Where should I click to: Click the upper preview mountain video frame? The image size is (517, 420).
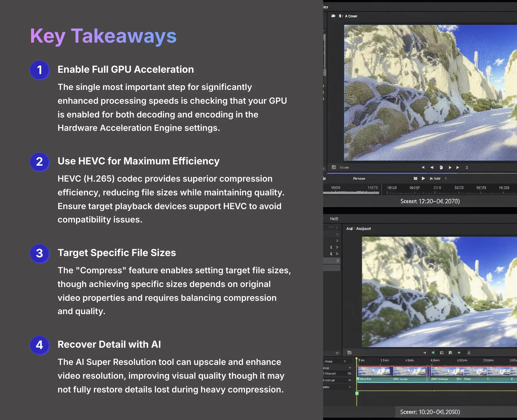[431, 93]
